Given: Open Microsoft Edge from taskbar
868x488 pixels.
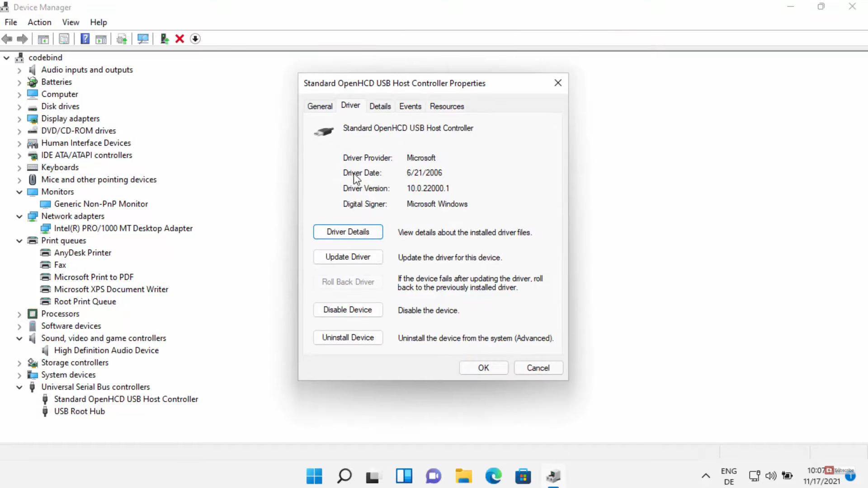Looking at the screenshot, I should [x=493, y=476].
